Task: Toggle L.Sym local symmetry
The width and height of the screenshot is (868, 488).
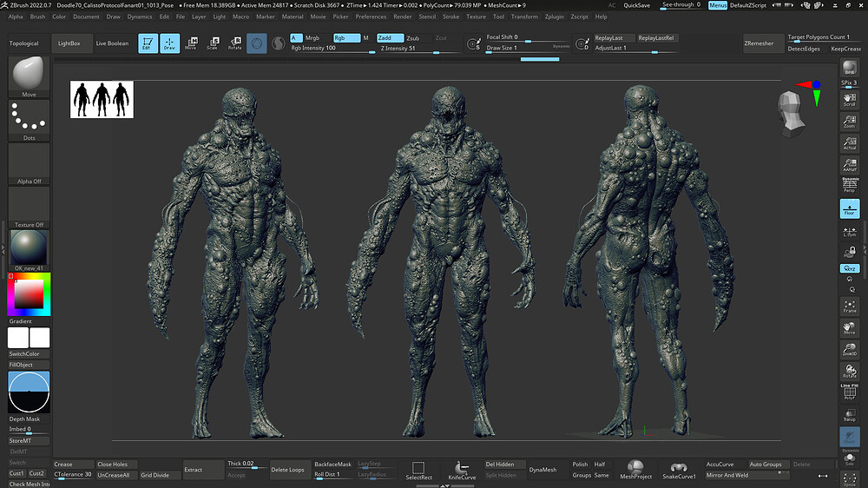Action: (849, 232)
